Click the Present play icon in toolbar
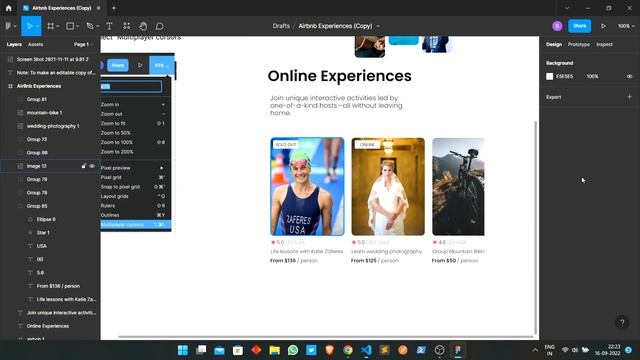The height and width of the screenshot is (360, 640). point(603,26)
